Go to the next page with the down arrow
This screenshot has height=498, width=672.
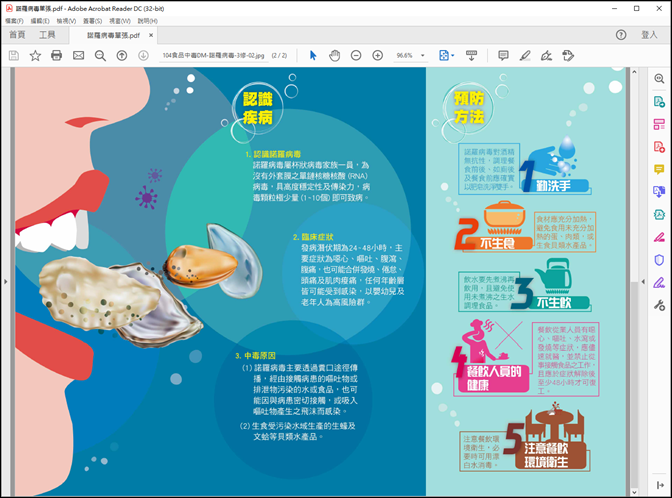coord(143,55)
